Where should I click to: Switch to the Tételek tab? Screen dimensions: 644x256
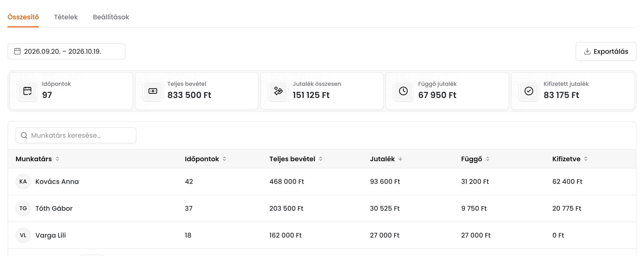click(x=66, y=17)
